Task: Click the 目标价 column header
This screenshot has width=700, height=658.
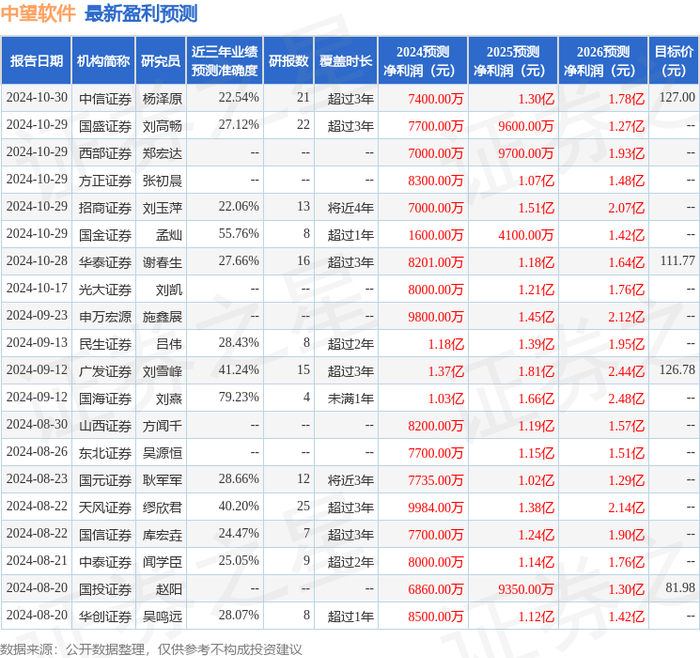Action: 674,61
